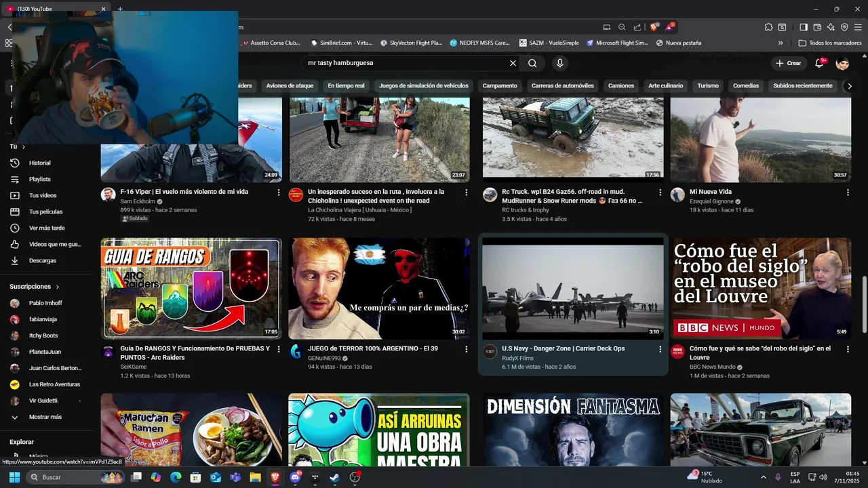868x488 pixels.
Task: Click the Crear button
Action: pyautogui.click(x=788, y=63)
